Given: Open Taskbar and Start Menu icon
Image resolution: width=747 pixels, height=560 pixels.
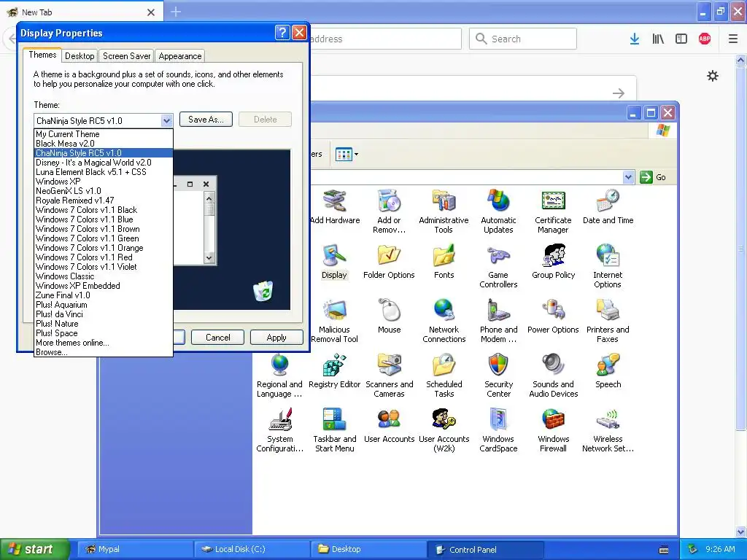Looking at the screenshot, I should (x=334, y=430).
